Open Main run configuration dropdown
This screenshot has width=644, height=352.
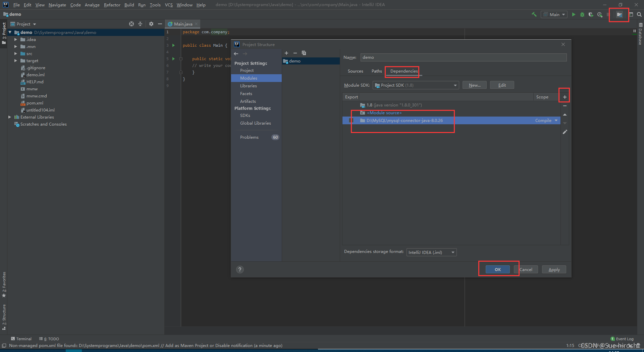point(554,14)
